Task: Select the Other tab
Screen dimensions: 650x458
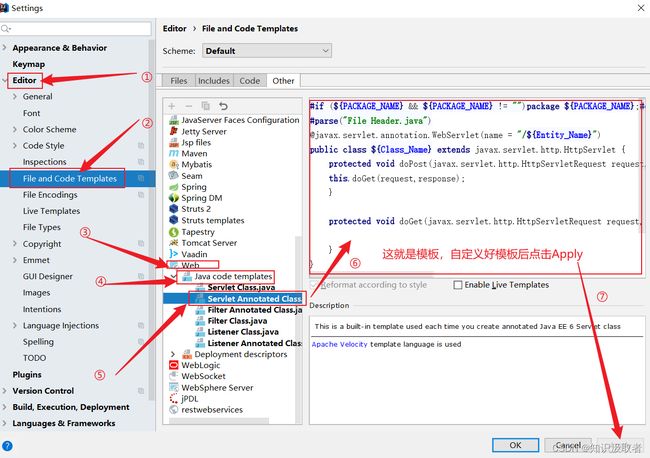Action: pyautogui.click(x=283, y=81)
